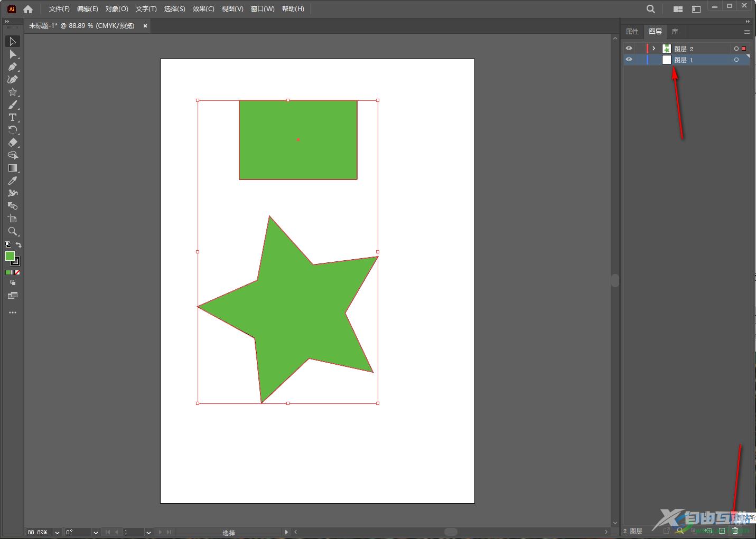Screen dimensions: 756x539
Task: Open the search icon in top bar
Action: (x=651, y=9)
